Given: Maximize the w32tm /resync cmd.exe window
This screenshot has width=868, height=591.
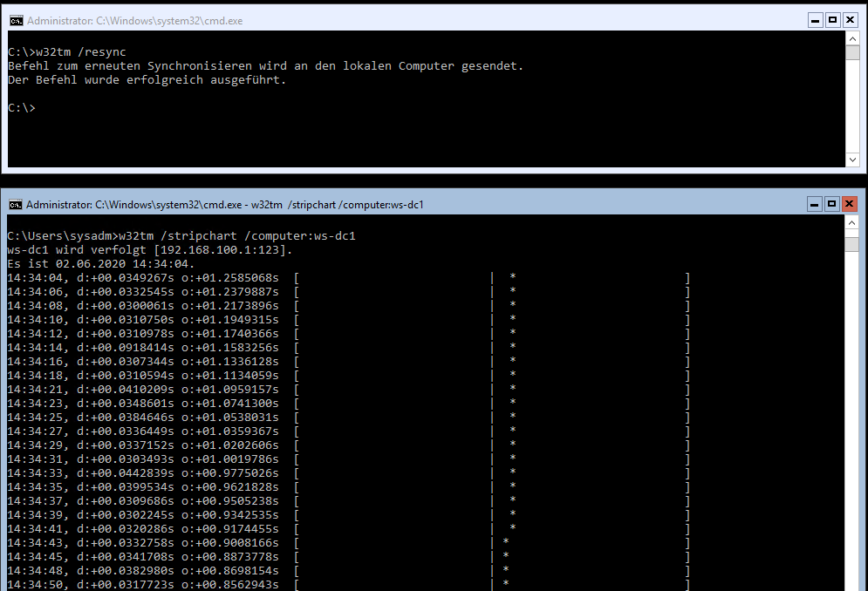Looking at the screenshot, I should point(832,20).
